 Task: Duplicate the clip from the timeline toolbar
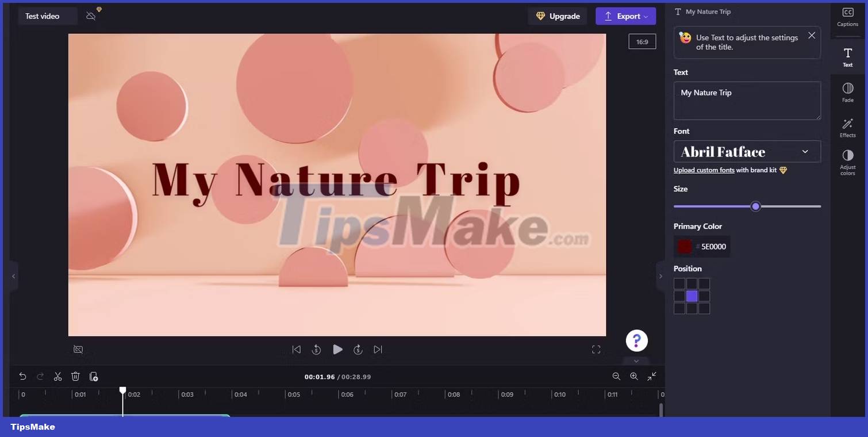click(x=93, y=376)
